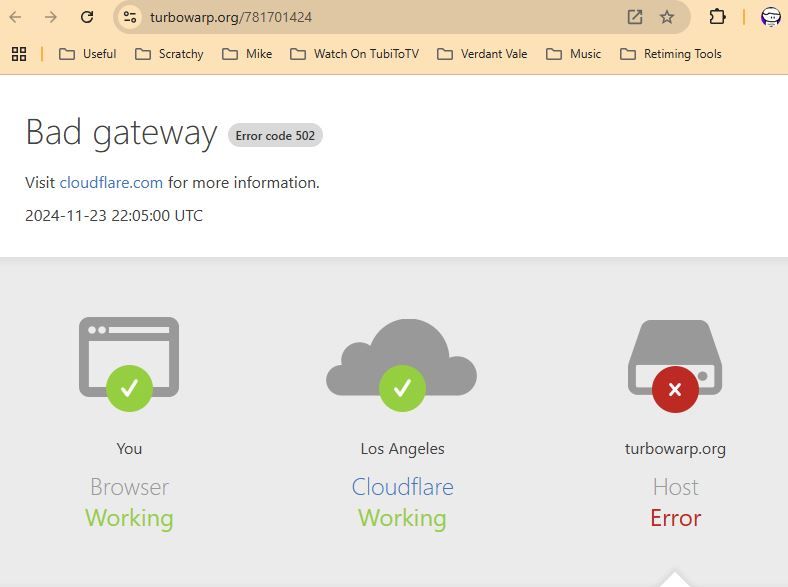Open the Mike bookmarks folder
Image resolution: width=788 pixels, height=587 pixels.
pyautogui.click(x=247, y=54)
